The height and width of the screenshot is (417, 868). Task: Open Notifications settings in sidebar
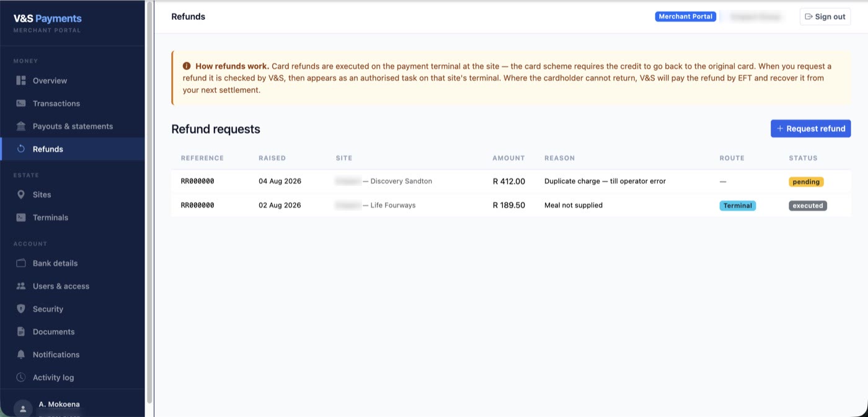click(73, 355)
